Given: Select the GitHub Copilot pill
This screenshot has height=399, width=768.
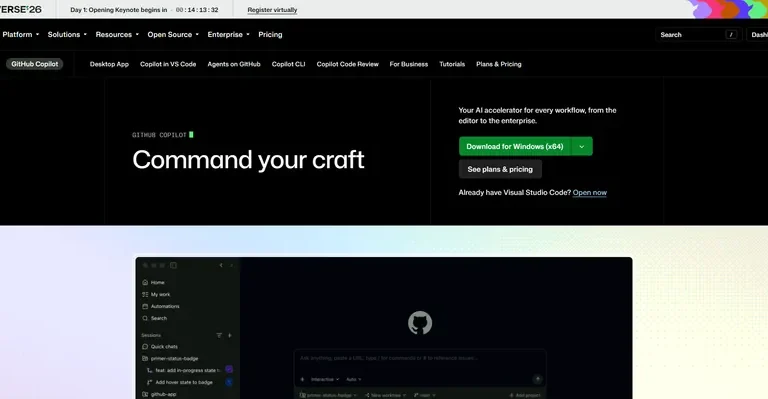Looking at the screenshot, I should click(35, 64).
